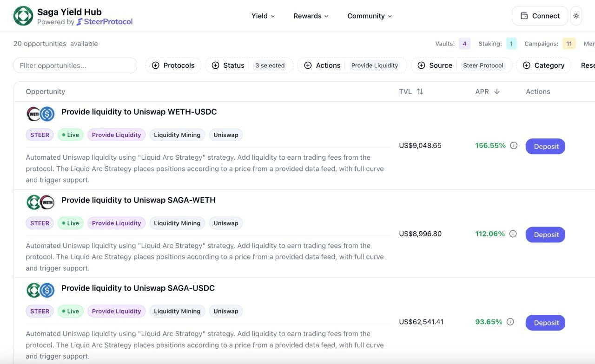Viewport: 595px width, 364px height.
Task: Click the Liquidity Mining tag in WETH-USDC row
Action: coord(177,135)
